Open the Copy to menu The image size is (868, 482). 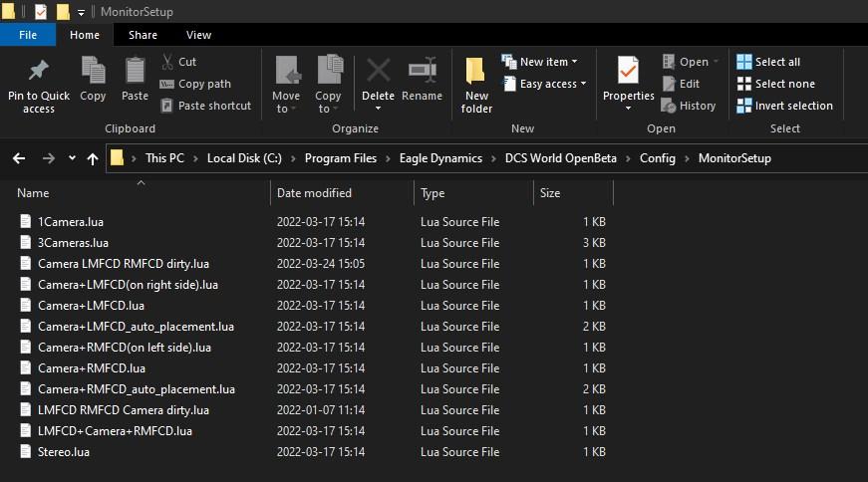328,85
